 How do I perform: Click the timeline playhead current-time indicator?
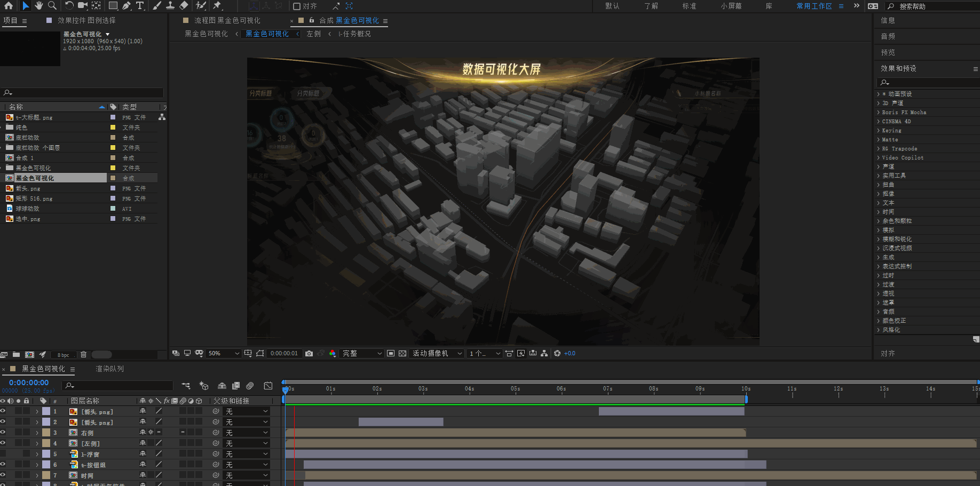pyautogui.click(x=286, y=390)
